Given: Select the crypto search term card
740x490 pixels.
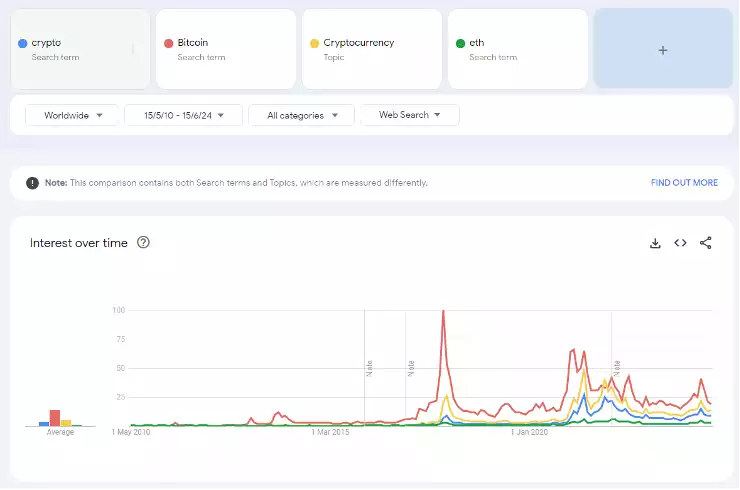Looking at the screenshot, I should point(70,49).
